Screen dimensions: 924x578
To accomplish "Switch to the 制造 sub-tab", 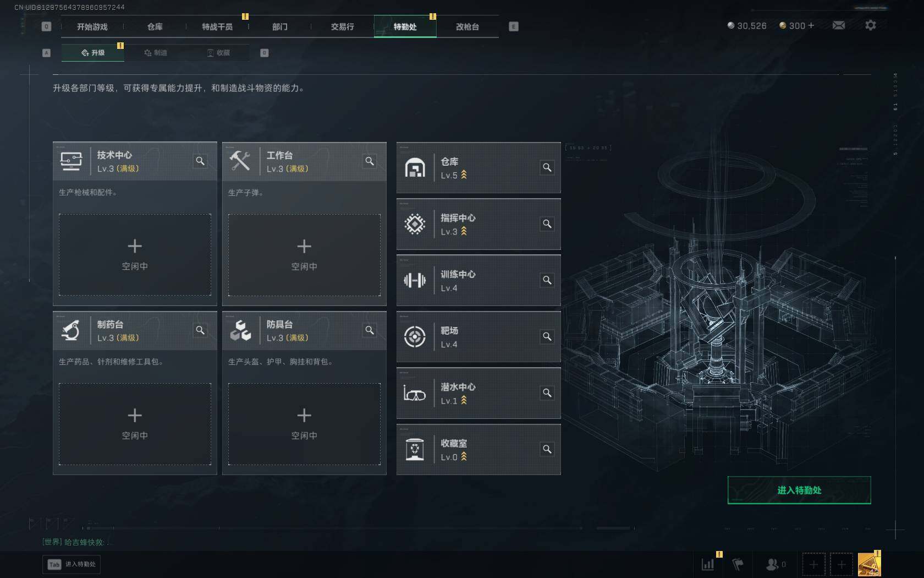I will [x=156, y=53].
